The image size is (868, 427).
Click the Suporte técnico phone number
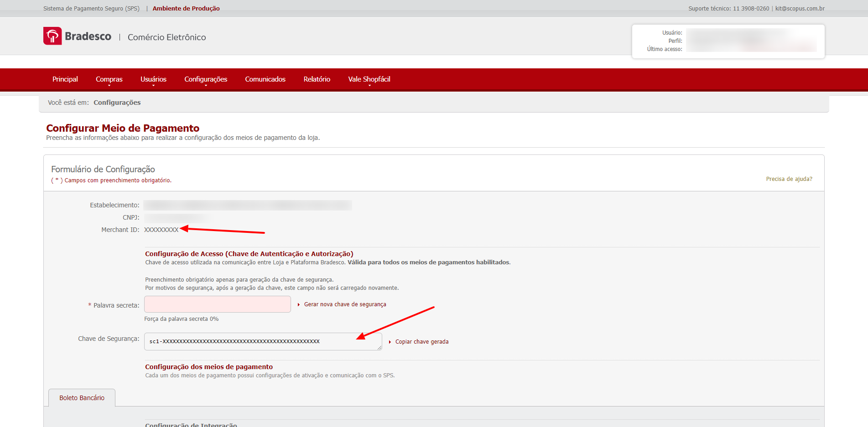point(751,9)
